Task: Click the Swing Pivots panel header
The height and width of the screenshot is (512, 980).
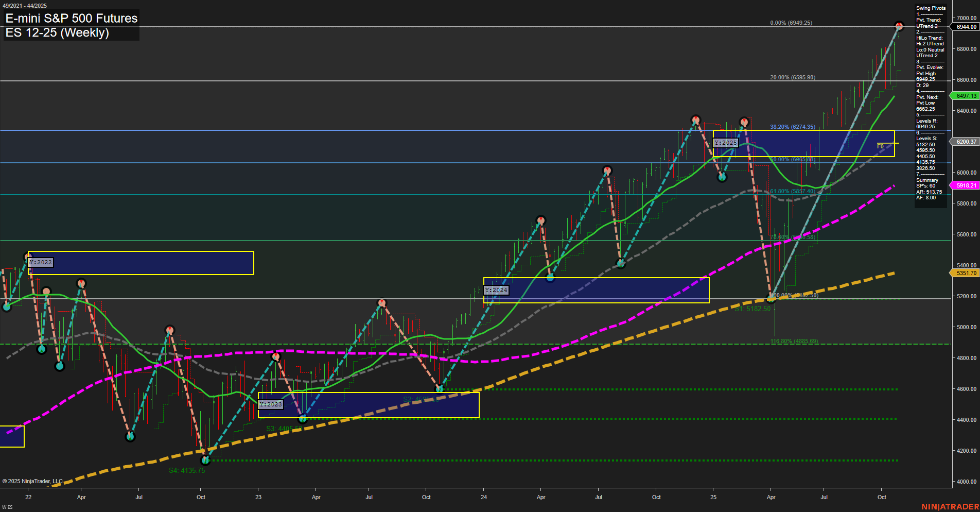Action: point(930,8)
